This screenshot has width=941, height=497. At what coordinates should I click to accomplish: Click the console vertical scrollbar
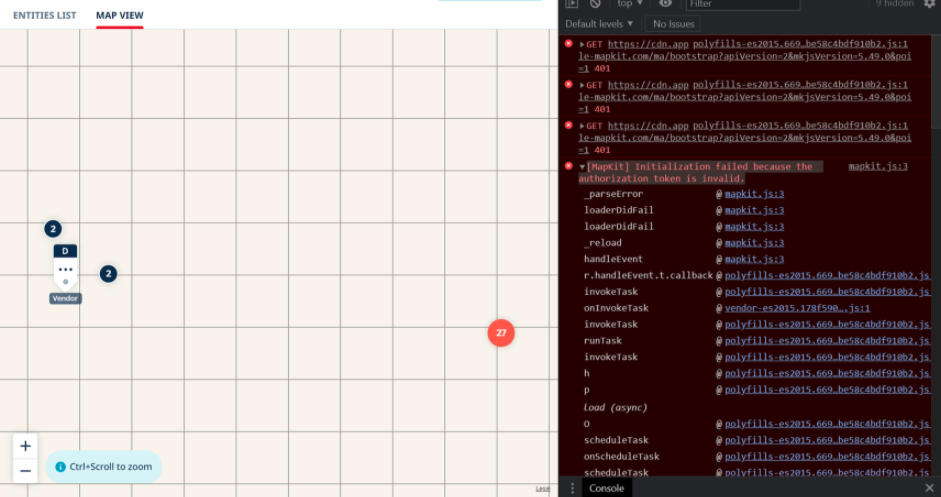coord(936,81)
